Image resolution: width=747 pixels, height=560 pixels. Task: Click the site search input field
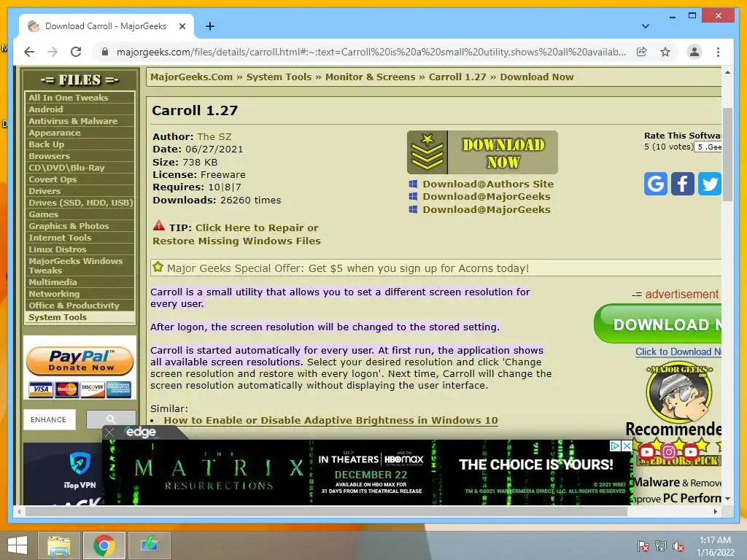coord(50,419)
